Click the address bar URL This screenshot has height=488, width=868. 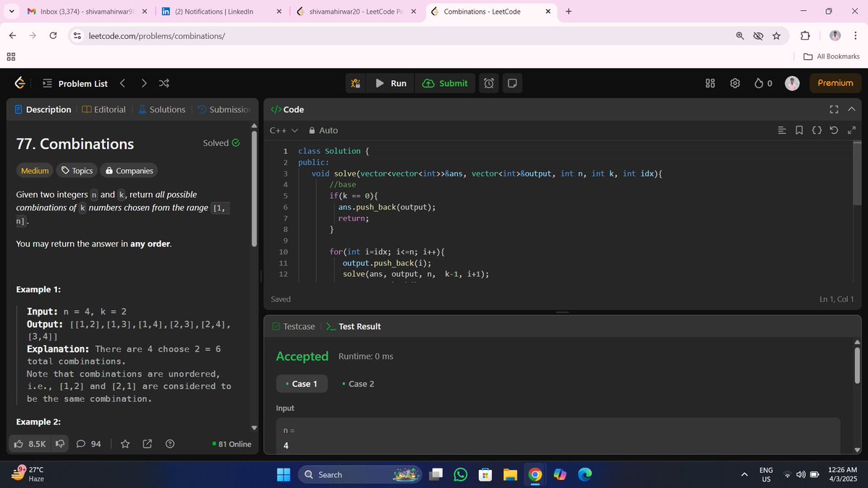tap(156, 35)
